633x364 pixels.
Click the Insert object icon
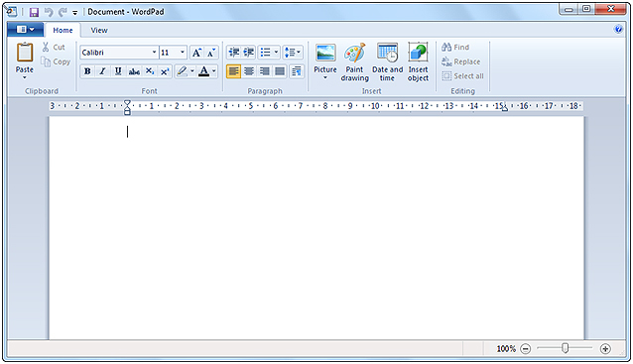[x=418, y=53]
